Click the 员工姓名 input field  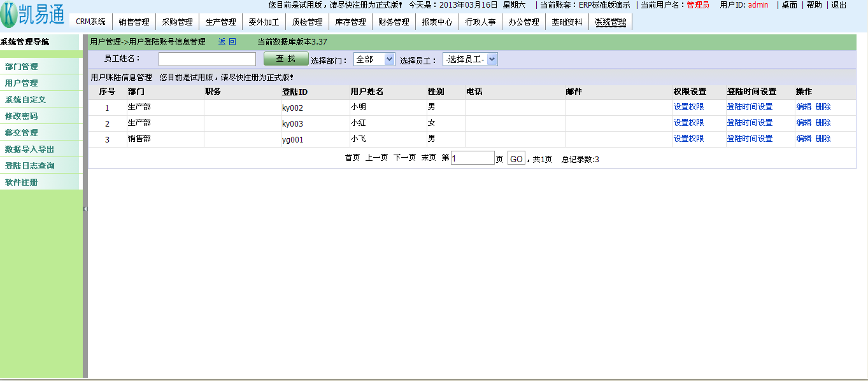207,59
